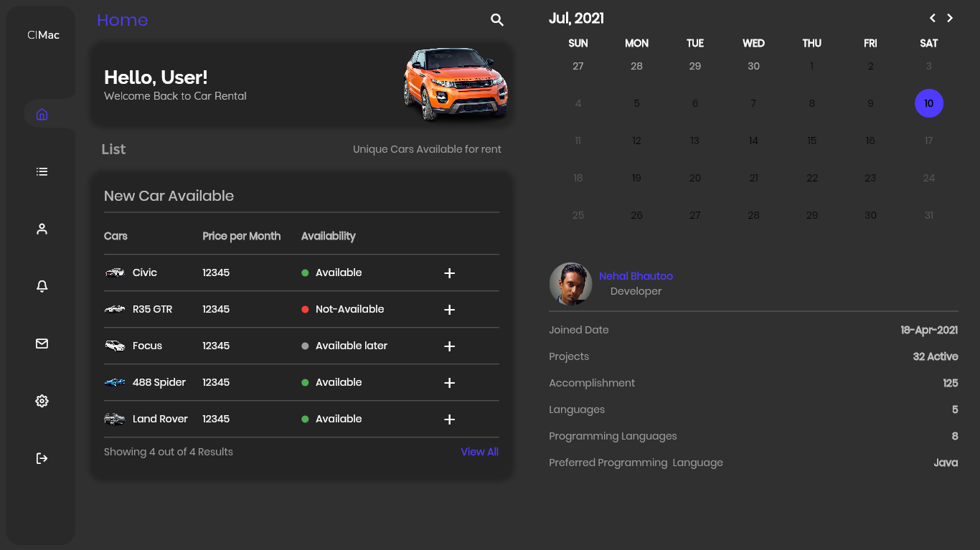This screenshot has width=980, height=550.
Task: Click the search magnifier icon
Action: click(496, 20)
